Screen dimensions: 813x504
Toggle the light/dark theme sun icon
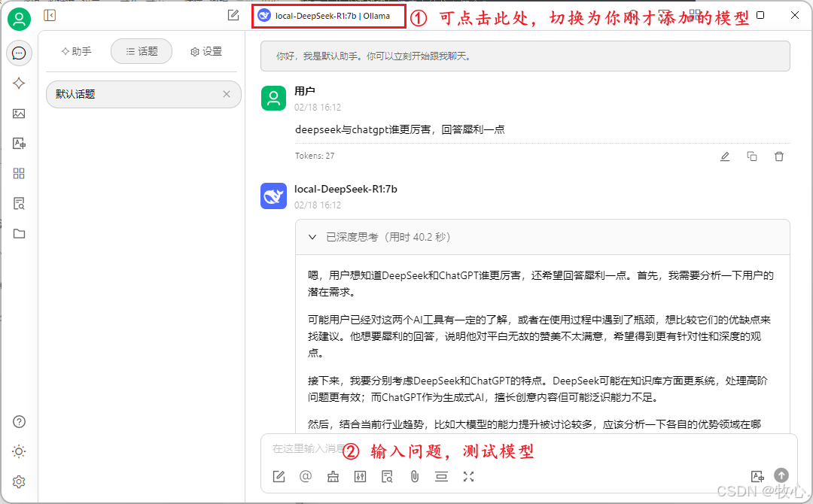click(x=19, y=451)
